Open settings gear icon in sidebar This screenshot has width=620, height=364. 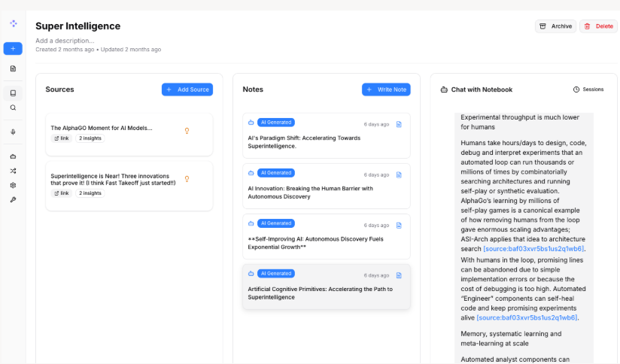point(13,185)
